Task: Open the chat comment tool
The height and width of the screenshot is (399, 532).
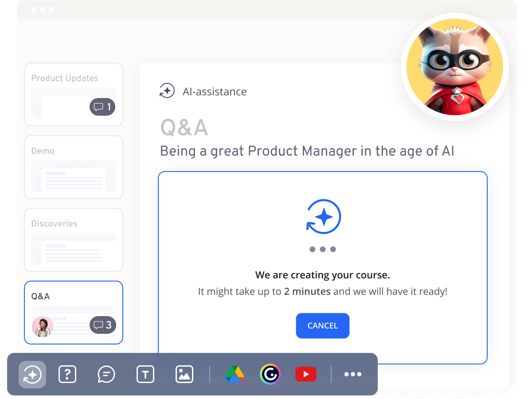Action: pos(106,374)
